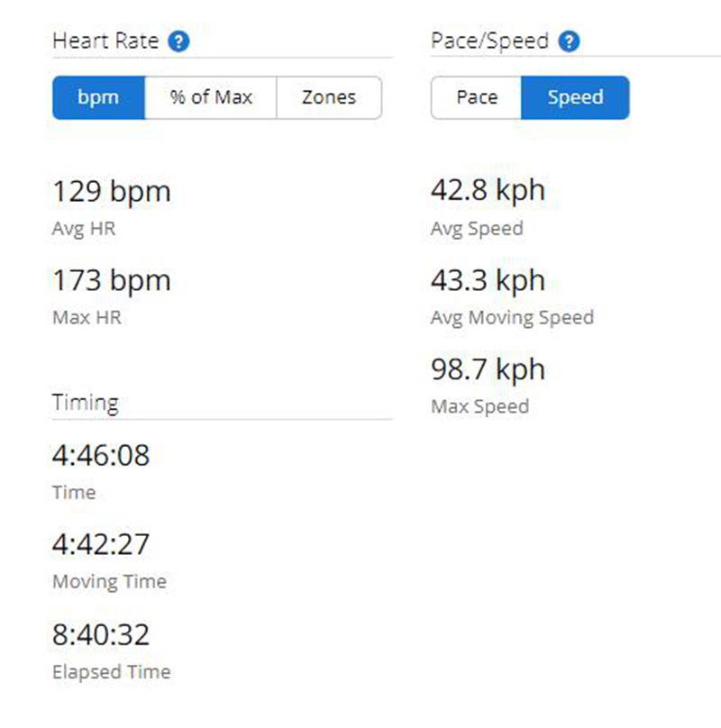Screen dimensions: 721x728
Task: Click the 173 bpm max heart rate
Action: (112, 280)
